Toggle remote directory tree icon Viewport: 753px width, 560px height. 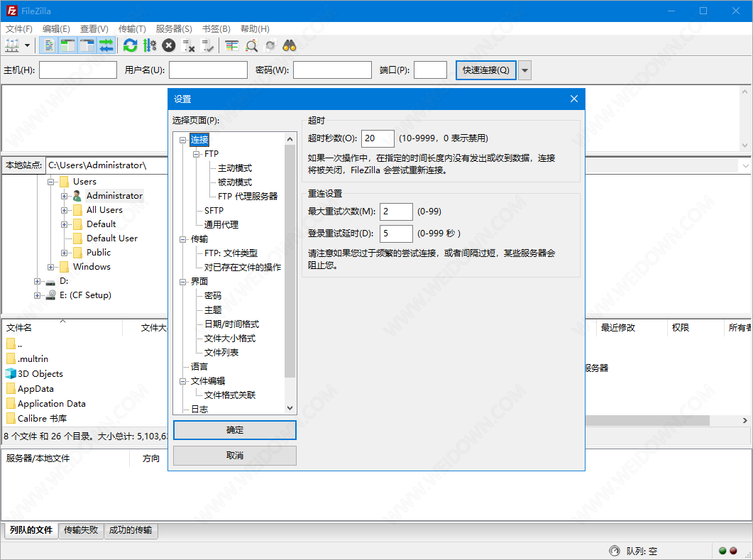87,45
